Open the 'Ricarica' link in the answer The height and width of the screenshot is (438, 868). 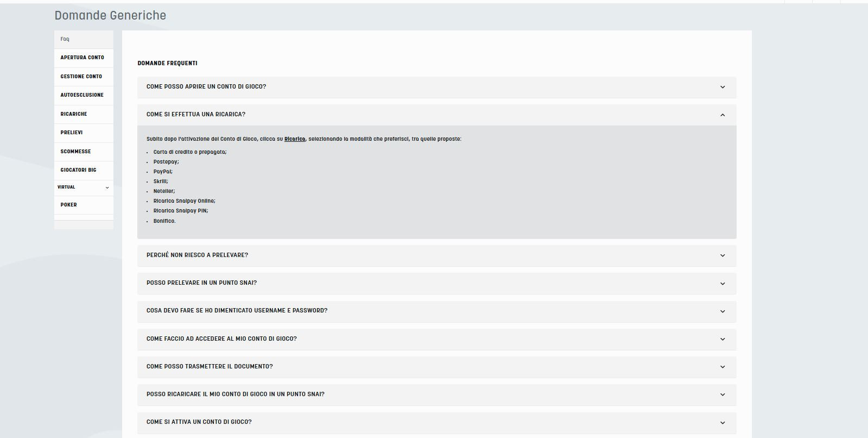[295, 139]
